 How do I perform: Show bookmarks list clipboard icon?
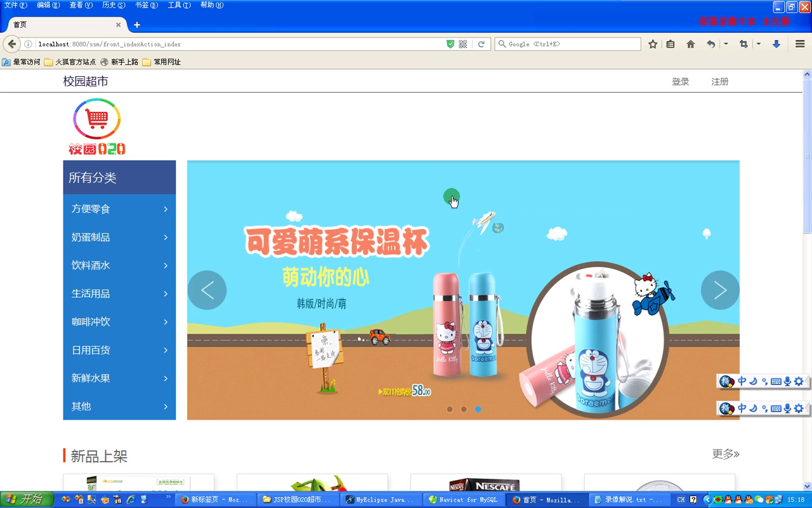[671, 44]
